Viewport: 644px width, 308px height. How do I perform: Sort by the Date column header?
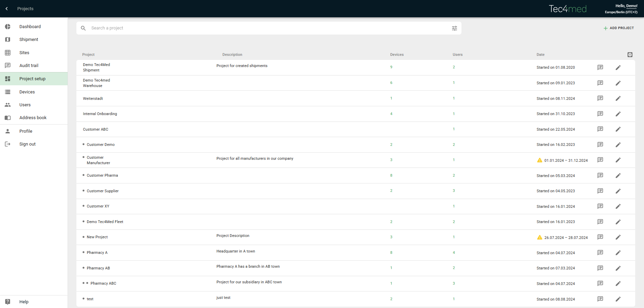[x=540, y=55]
